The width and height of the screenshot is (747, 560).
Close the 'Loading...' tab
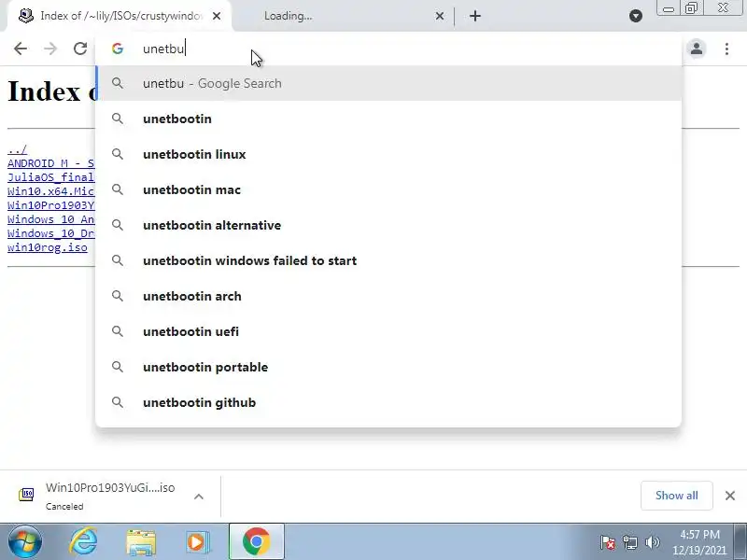point(439,16)
